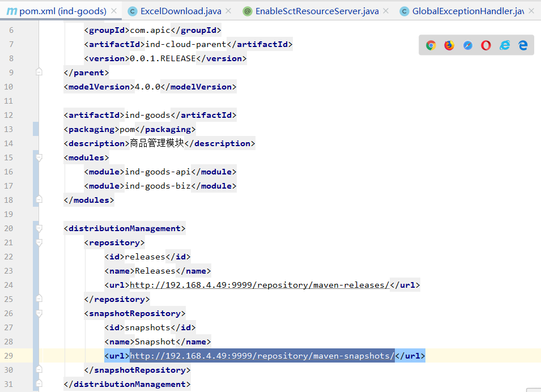
Task: Click id value snapshots
Action: (148, 327)
